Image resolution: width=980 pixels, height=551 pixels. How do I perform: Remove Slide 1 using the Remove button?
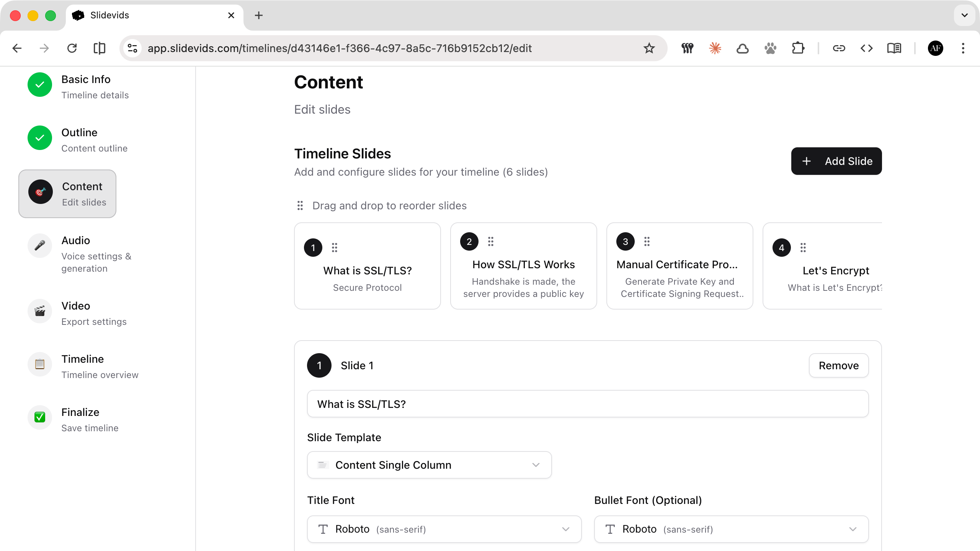pos(838,365)
